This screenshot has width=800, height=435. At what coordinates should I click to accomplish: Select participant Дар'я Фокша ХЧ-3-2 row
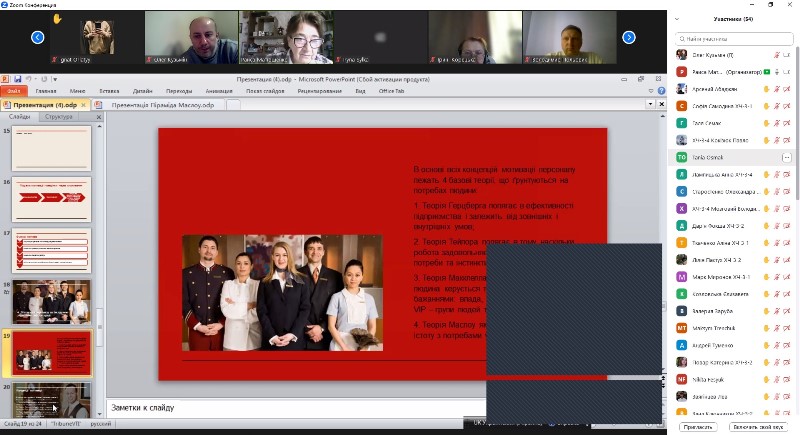[x=733, y=226]
